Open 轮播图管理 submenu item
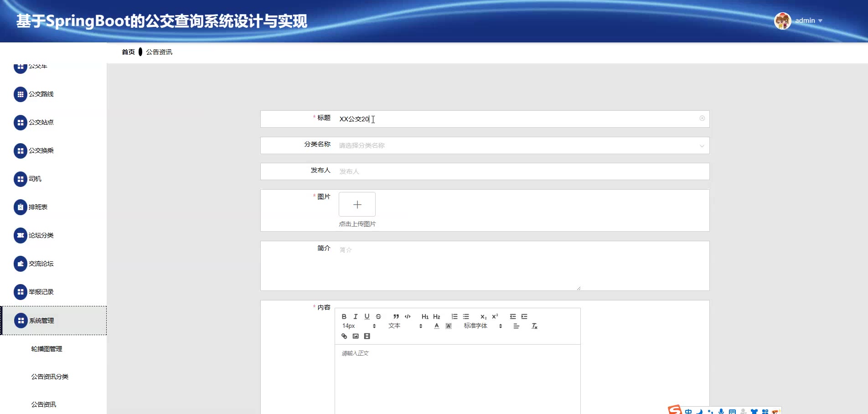Viewport: 868px width, 414px height. (46, 349)
